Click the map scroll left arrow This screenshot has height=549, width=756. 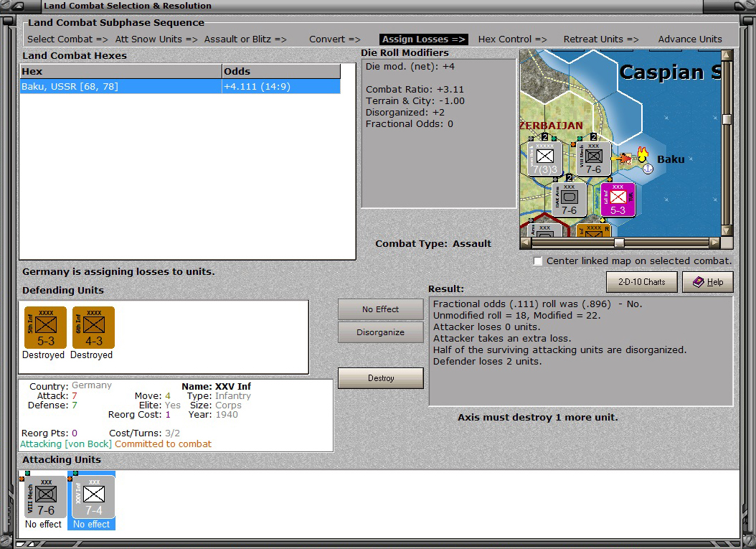pos(526,242)
